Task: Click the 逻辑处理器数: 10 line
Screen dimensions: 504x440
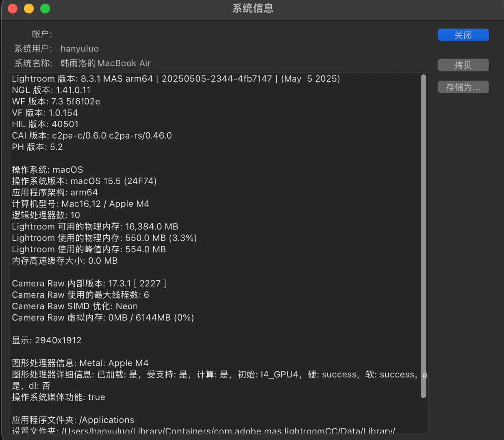Action: tap(46, 215)
